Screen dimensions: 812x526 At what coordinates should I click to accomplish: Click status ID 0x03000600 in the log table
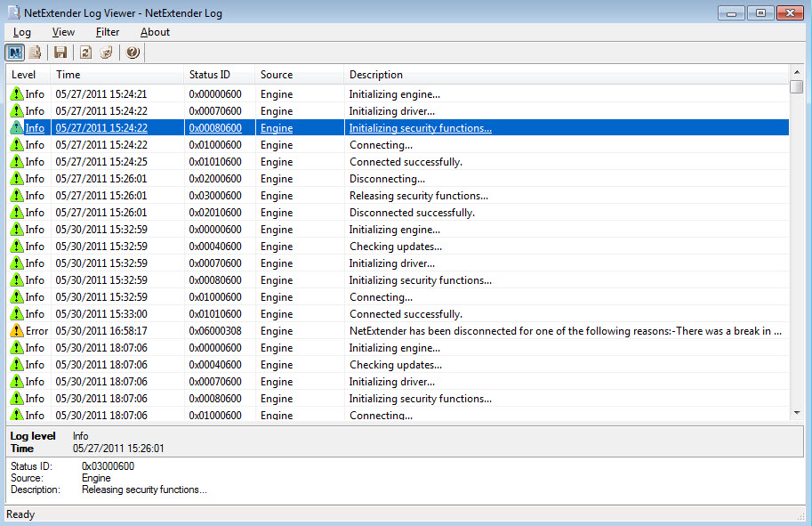click(x=215, y=196)
